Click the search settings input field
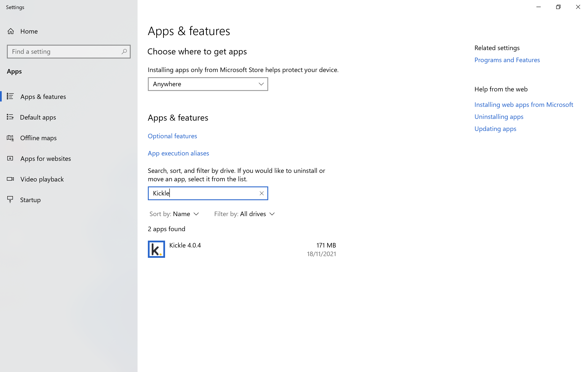Screen dimensions: 588x372 pyautogui.click(x=69, y=51)
